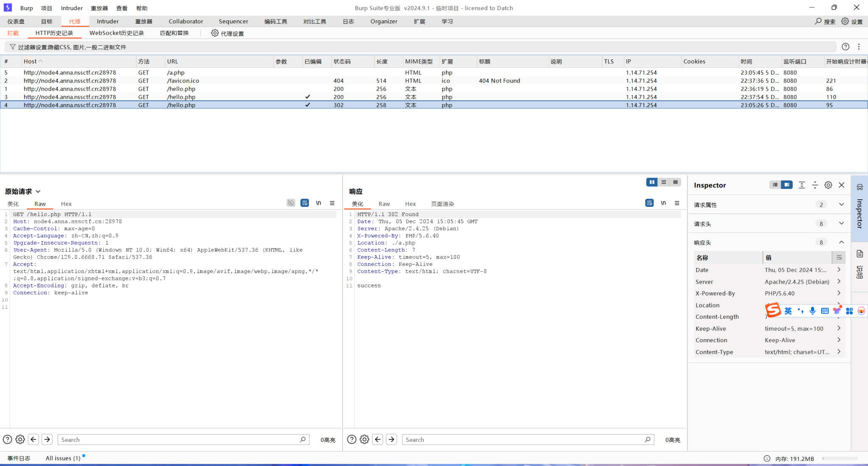Image resolution: width=868 pixels, height=466 pixels.
Task: Click the proxy settings gear icon
Action: [x=215, y=33]
